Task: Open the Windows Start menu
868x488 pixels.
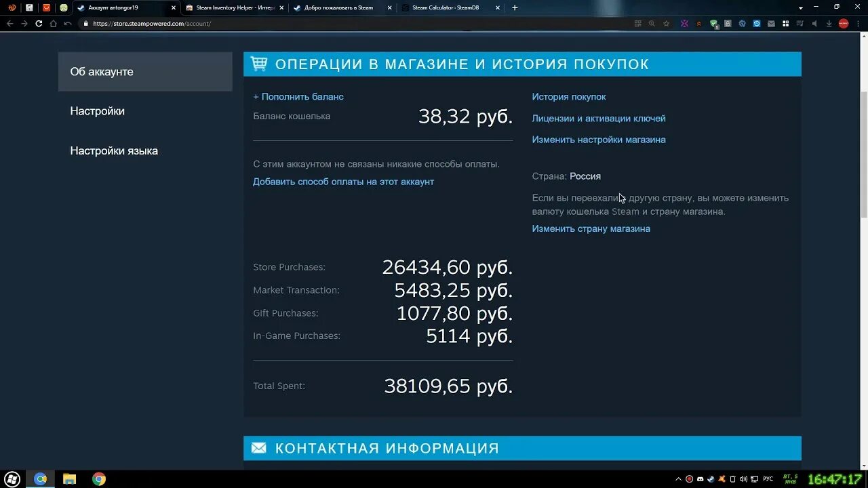Action: [12, 479]
